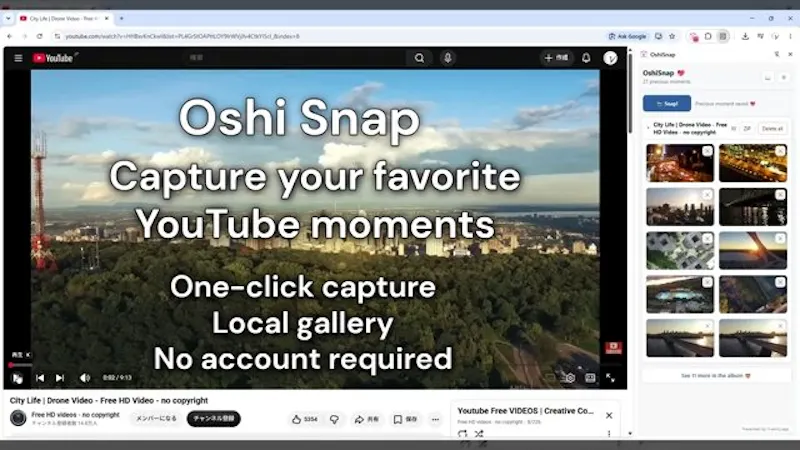
Task: Delete the golden lit night bridge snapshot
Action: click(x=780, y=151)
